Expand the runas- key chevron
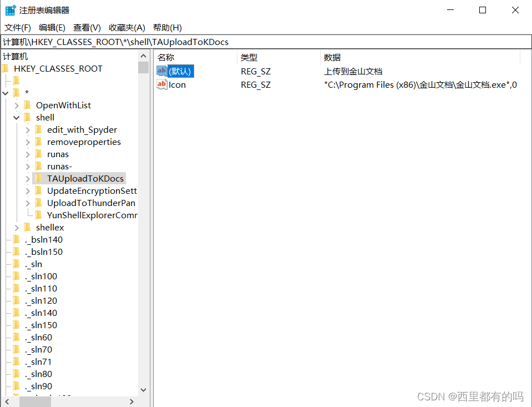Image resolution: width=532 pixels, height=407 pixels. [x=28, y=167]
